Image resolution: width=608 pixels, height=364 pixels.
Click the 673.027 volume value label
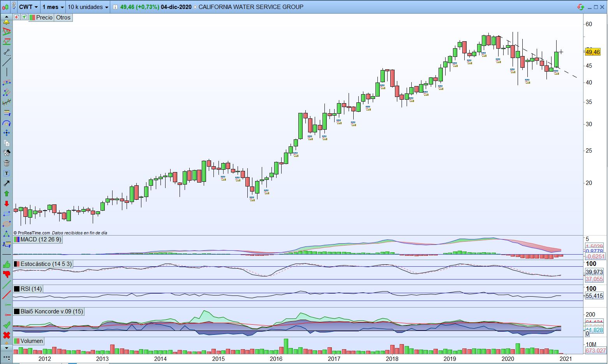tap(596, 350)
